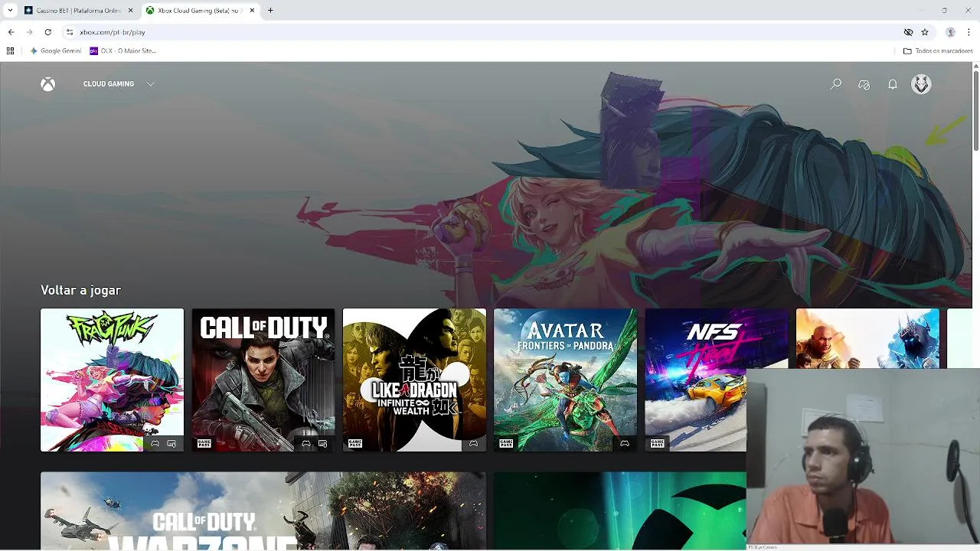The height and width of the screenshot is (551, 980).
Task: Launch the FragPunk game card
Action: (112, 380)
